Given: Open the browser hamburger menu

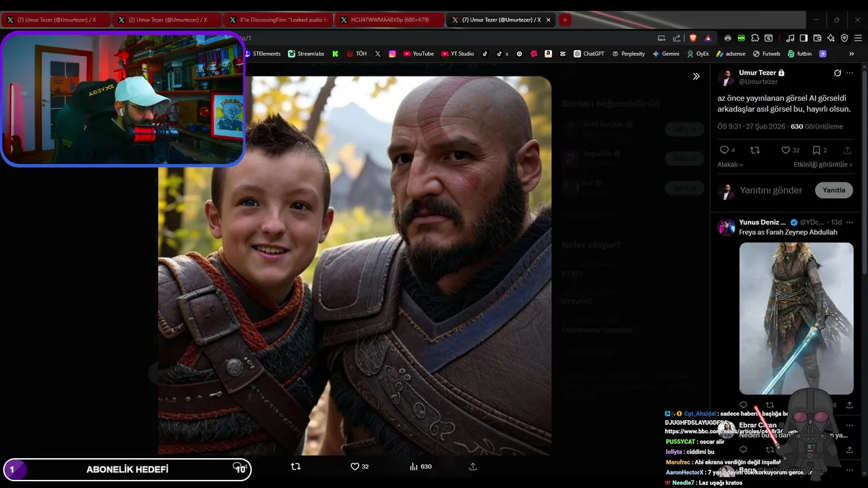Looking at the screenshot, I should [858, 38].
